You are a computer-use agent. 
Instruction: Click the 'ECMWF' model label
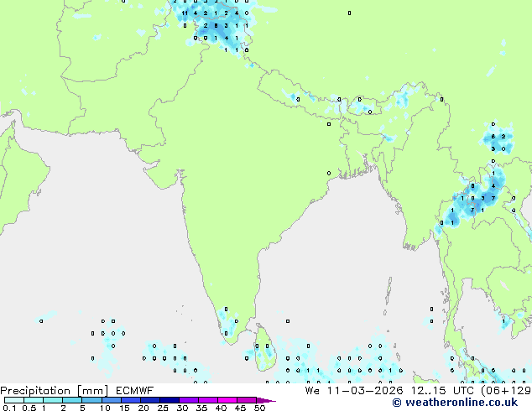[x=135, y=391]
